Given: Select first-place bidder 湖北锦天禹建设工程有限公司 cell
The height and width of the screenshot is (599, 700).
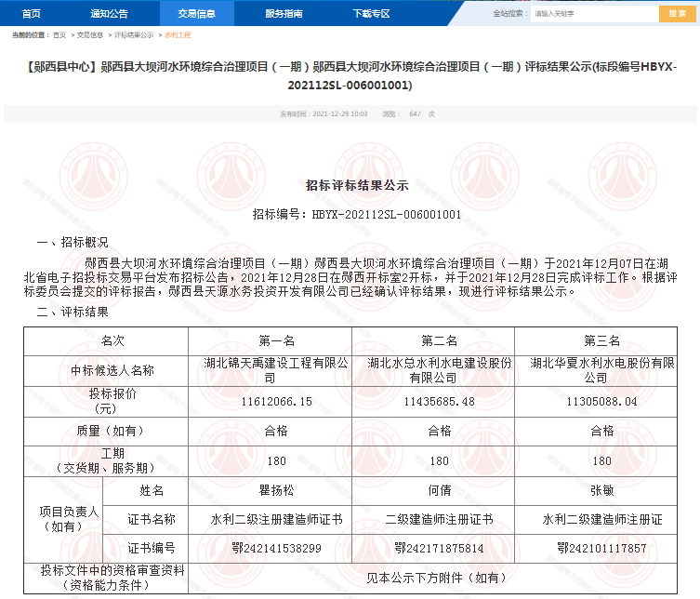Looking at the screenshot, I should [x=270, y=370].
